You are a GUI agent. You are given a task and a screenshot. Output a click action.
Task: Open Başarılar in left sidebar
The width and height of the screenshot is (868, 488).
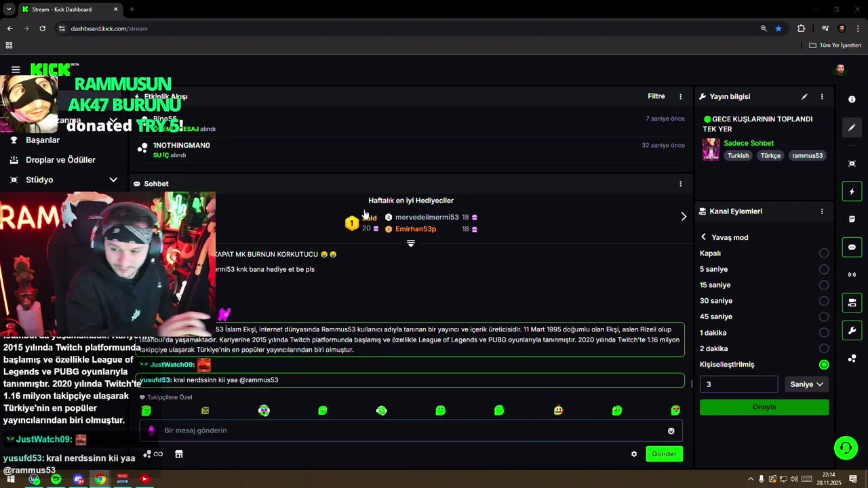click(43, 140)
